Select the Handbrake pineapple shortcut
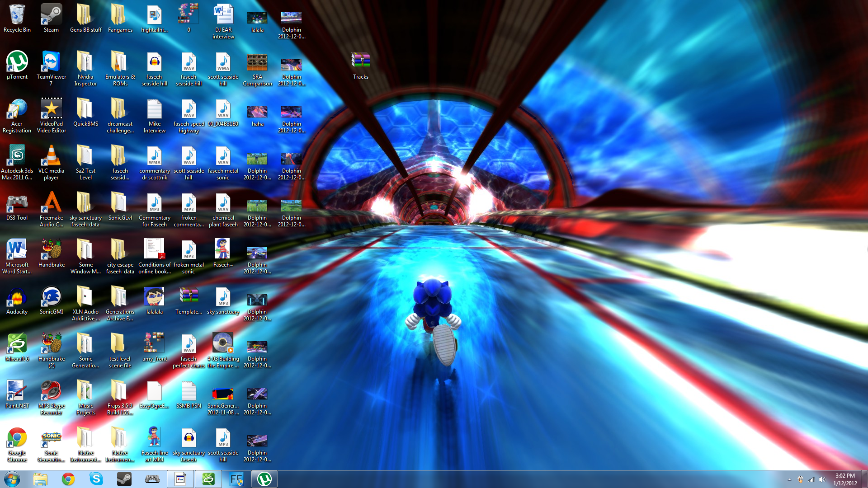The image size is (868, 488). point(51,253)
